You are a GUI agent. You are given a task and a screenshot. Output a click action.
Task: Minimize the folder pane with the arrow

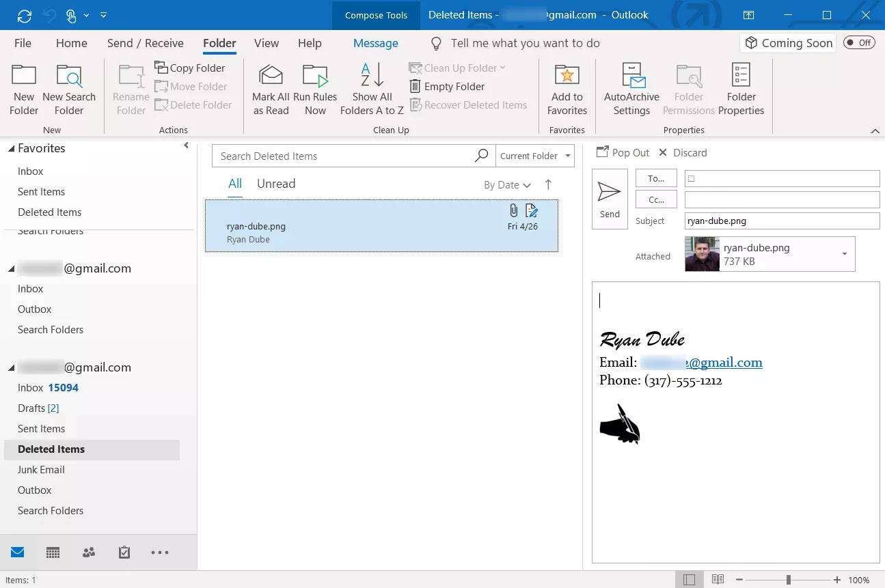187,145
